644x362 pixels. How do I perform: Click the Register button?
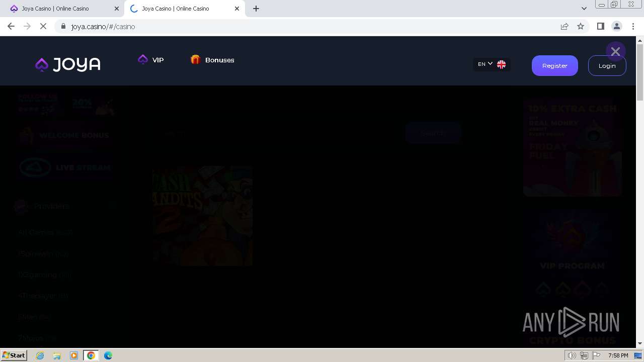(x=555, y=66)
